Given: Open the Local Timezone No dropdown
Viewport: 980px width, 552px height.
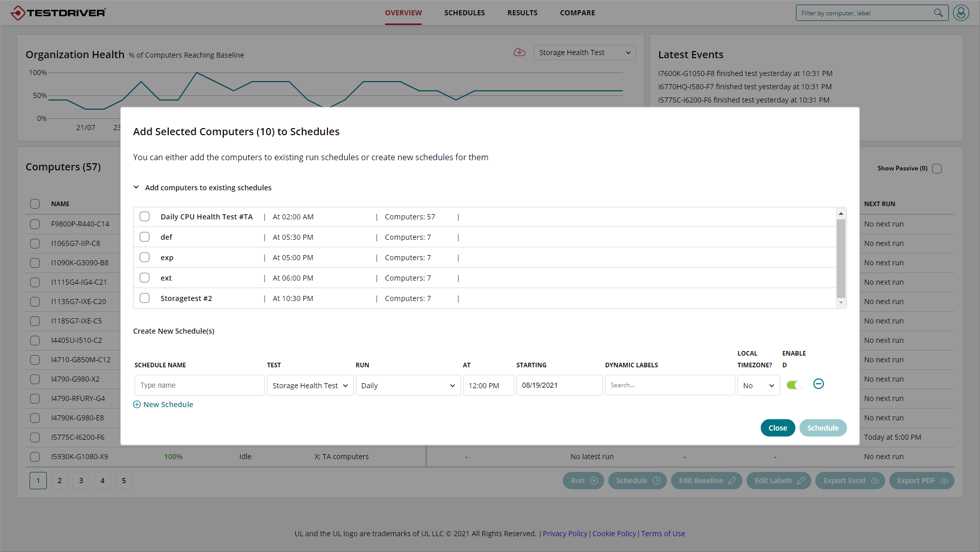Looking at the screenshot, I should point(758,386).
